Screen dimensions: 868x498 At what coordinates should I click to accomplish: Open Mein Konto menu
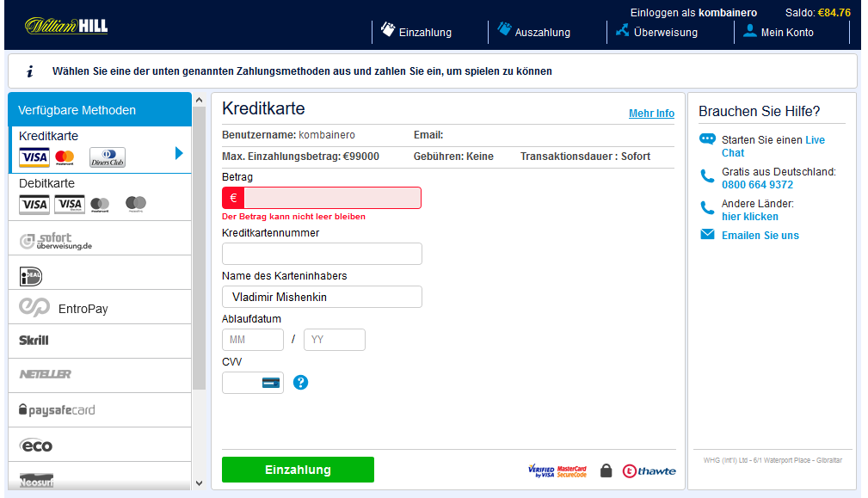[x=779, y=31]
